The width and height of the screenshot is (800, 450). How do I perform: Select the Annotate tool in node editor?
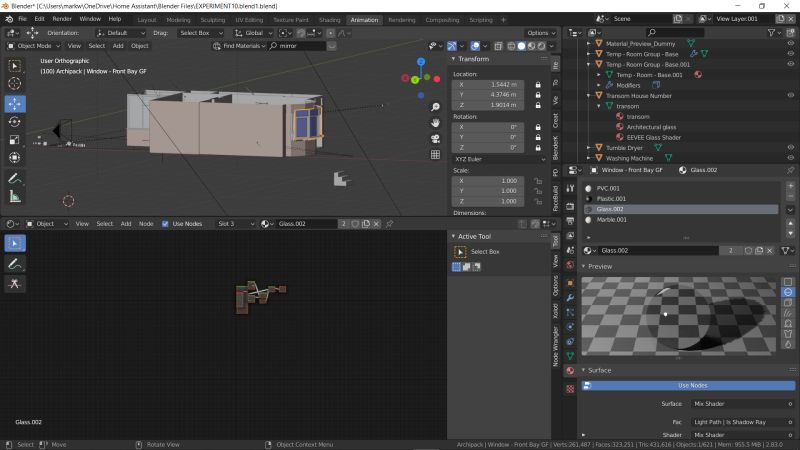[x=15, y=264]
